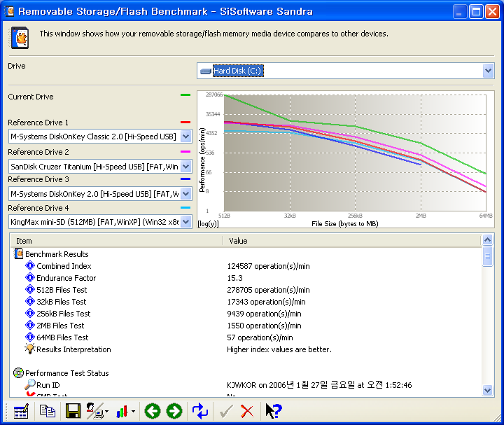Open the remote computer connect icon

94,411
